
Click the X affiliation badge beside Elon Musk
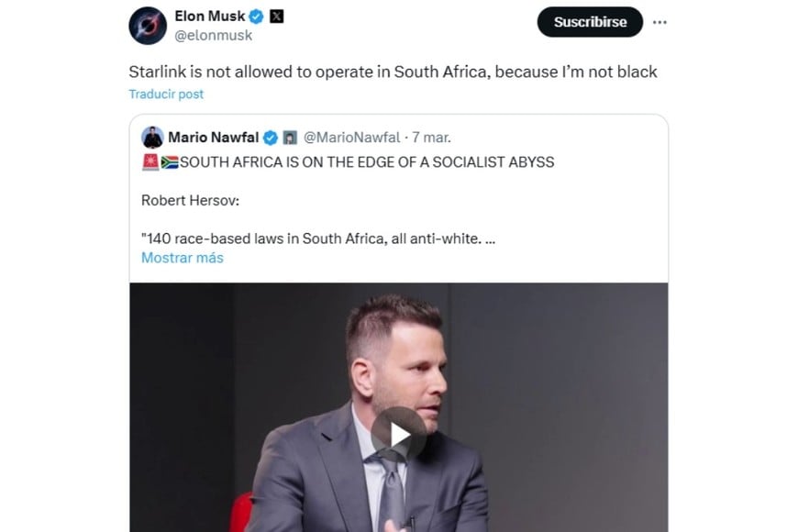[277, 16]
